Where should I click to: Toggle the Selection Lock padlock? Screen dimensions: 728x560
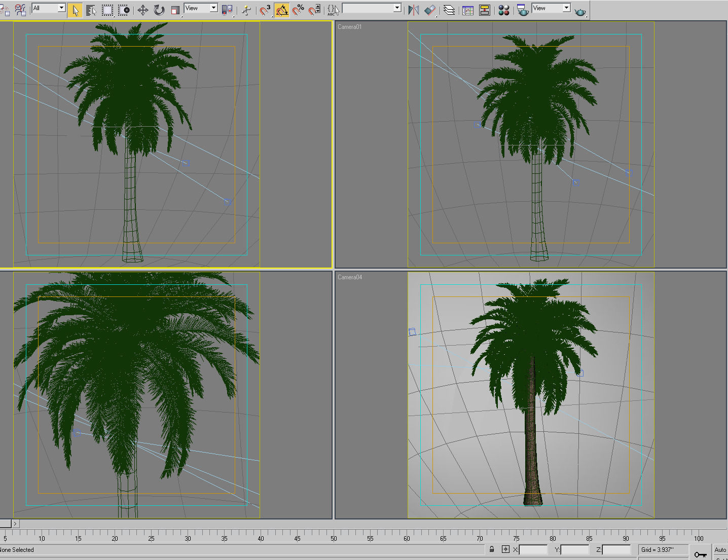(x=492, y=549)
